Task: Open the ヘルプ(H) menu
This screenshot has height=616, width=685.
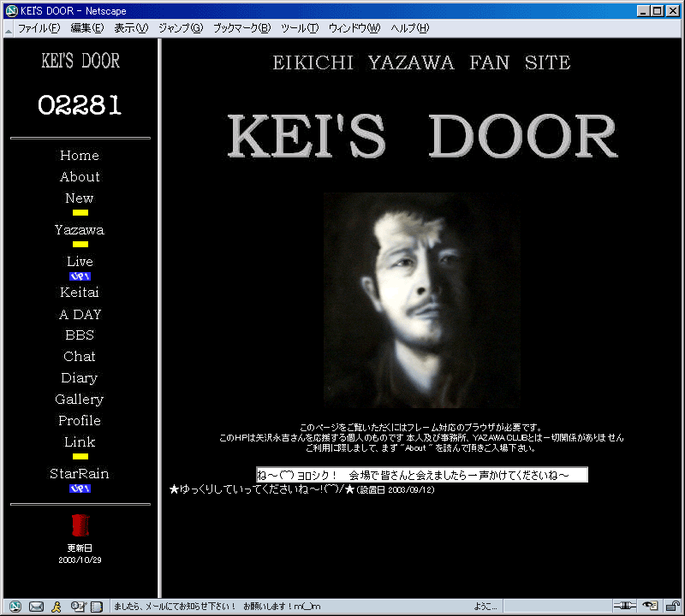Action: [x=410, y=28]
